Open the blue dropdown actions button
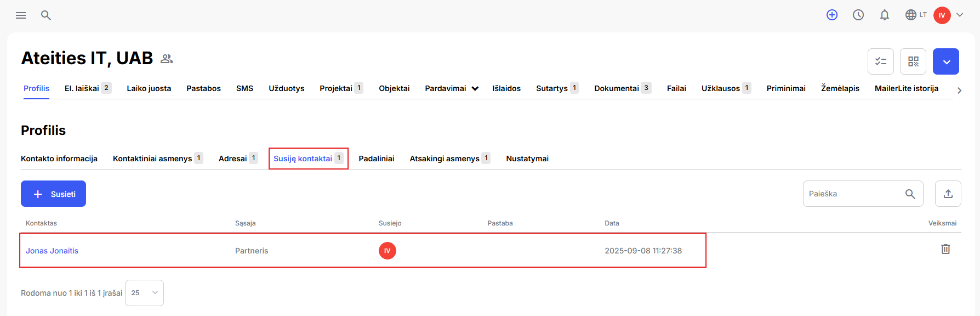This screenshot has height=316, width=980. point(946,61)
